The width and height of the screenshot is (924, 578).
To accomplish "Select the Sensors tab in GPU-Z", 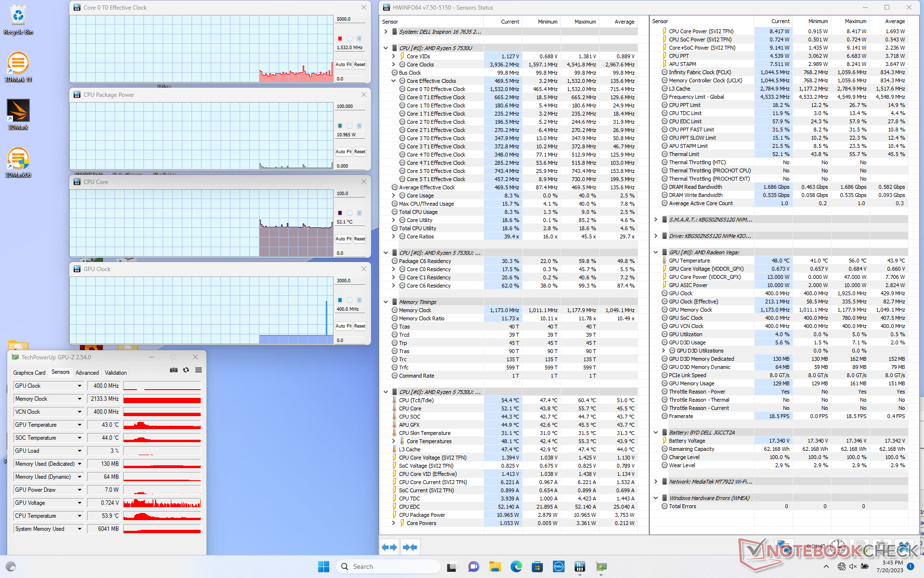I will click(x=61, y=372).
